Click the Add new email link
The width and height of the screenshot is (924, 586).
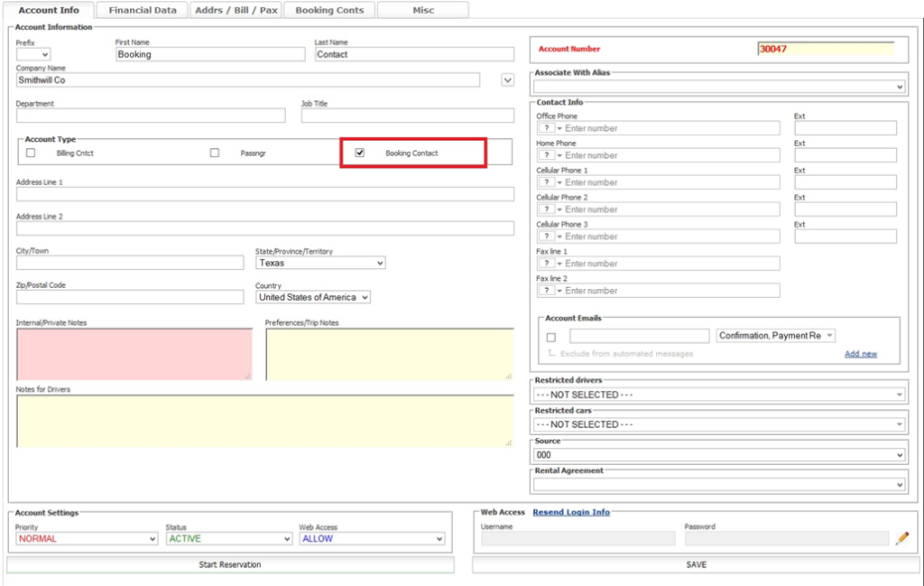[x=860, y=354]
